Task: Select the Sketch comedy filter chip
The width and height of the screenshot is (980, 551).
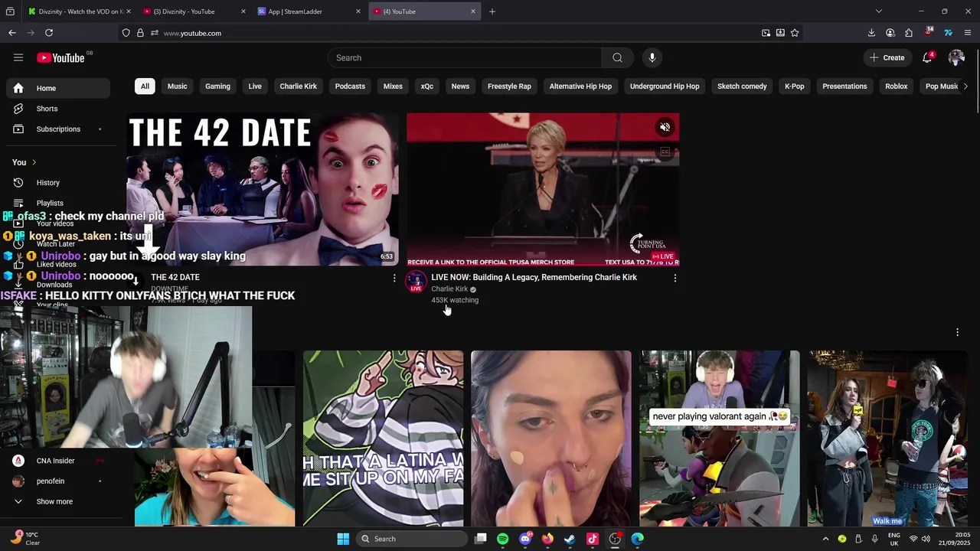Action: (x=742, y=86)
